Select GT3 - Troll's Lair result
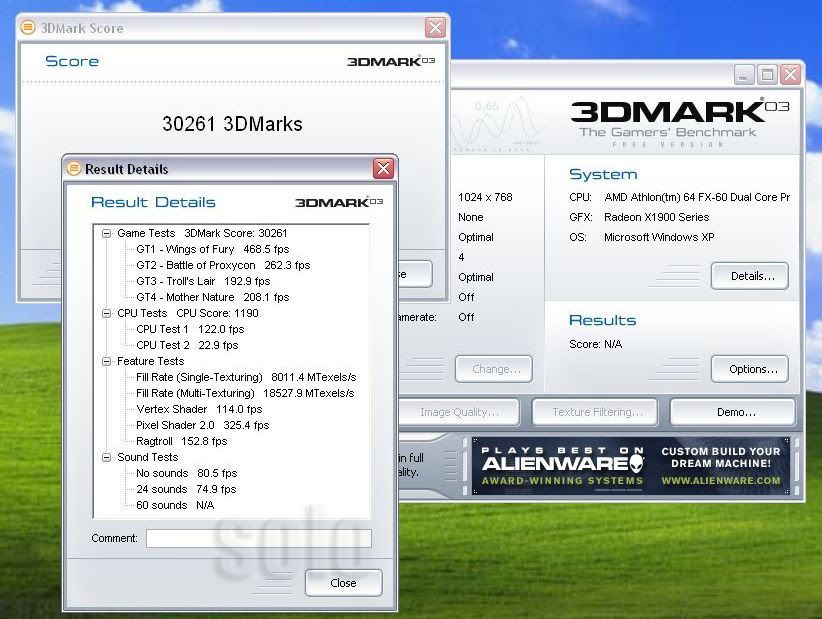The image size is (822, 619). click(203, 281)
